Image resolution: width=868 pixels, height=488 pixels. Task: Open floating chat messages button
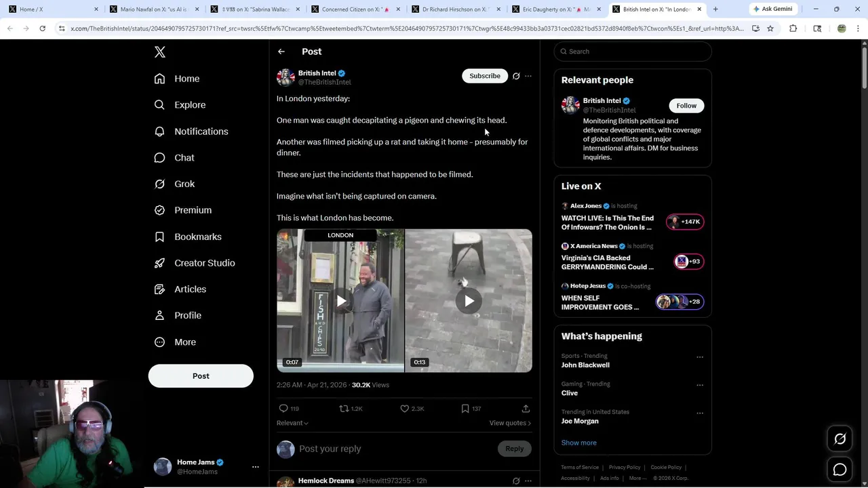coord(840,469)
